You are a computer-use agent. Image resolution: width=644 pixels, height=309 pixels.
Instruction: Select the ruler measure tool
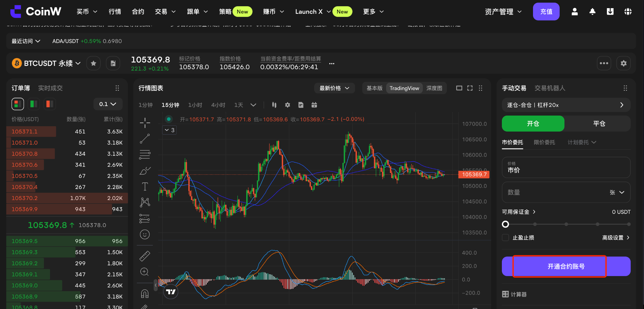coord(145,256)
